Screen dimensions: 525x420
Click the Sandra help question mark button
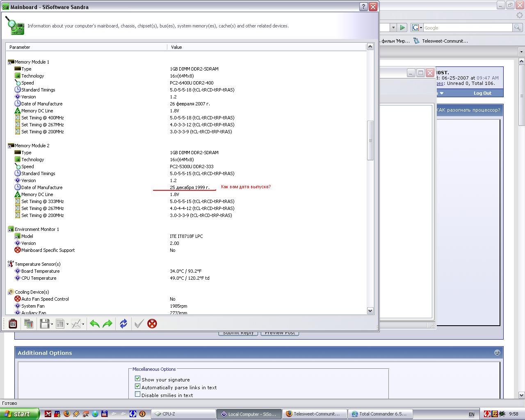coord(363,7)
